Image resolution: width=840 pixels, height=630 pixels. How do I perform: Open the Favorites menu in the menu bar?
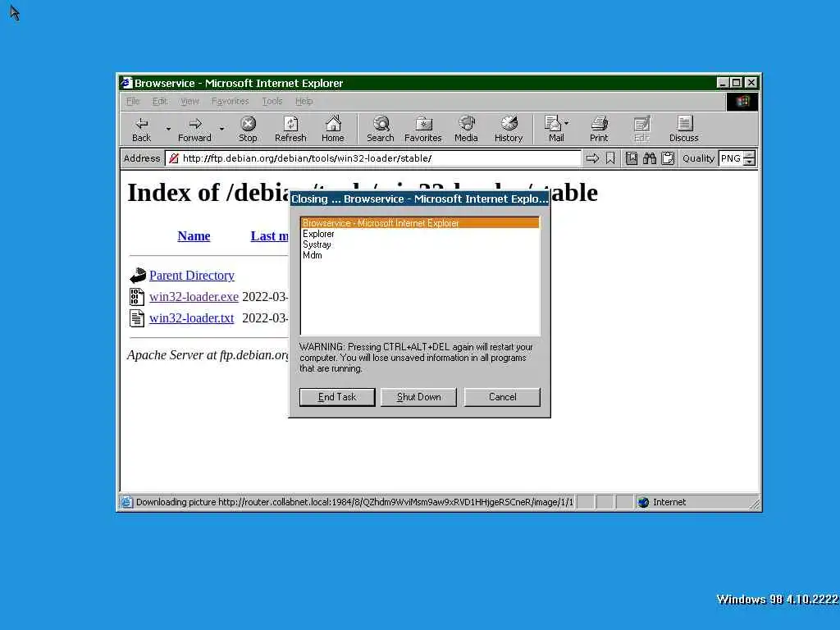point(230,101)
